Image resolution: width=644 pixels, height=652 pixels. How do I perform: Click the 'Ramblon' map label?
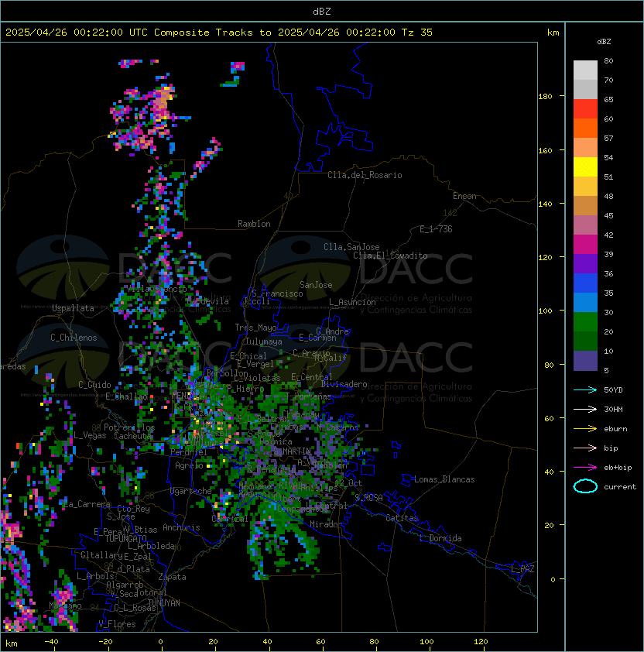(254, 224)
